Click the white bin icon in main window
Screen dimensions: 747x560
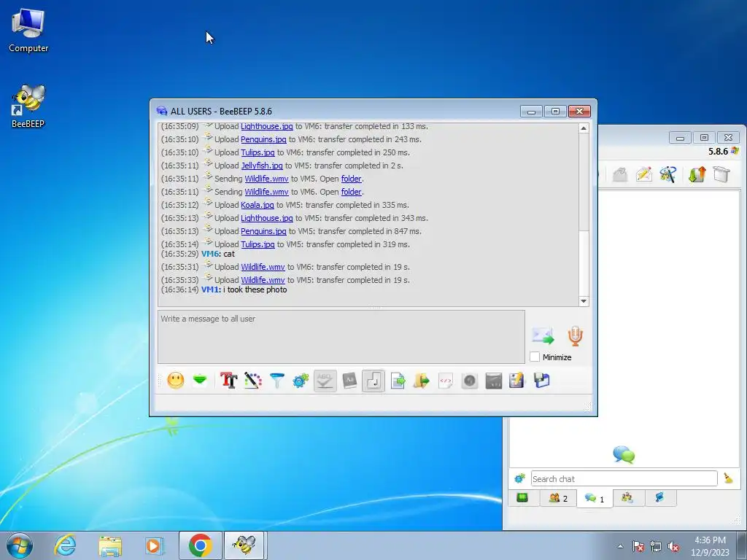point(721,174)
